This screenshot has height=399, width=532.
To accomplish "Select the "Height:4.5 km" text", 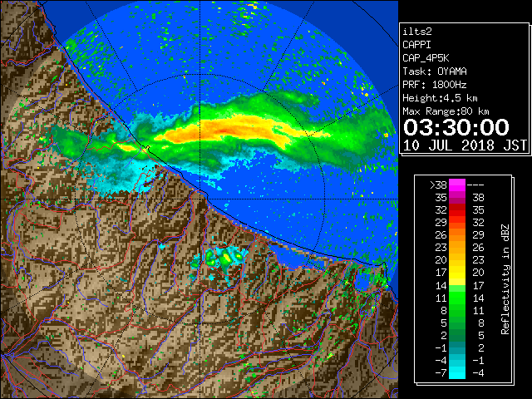I will 440,98.
